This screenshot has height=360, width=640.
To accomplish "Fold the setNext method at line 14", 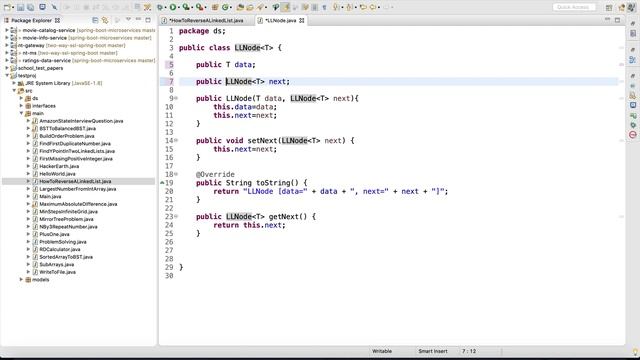I will pos(176,140).
